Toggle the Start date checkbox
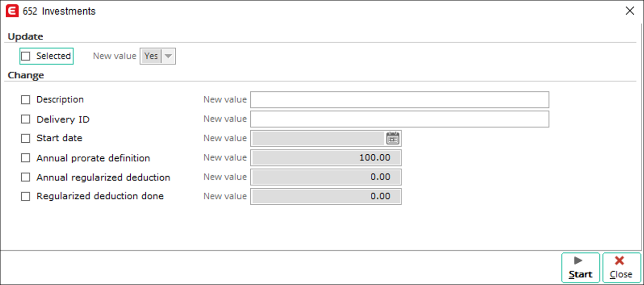The image size is (644, 285). click(26, 138)
